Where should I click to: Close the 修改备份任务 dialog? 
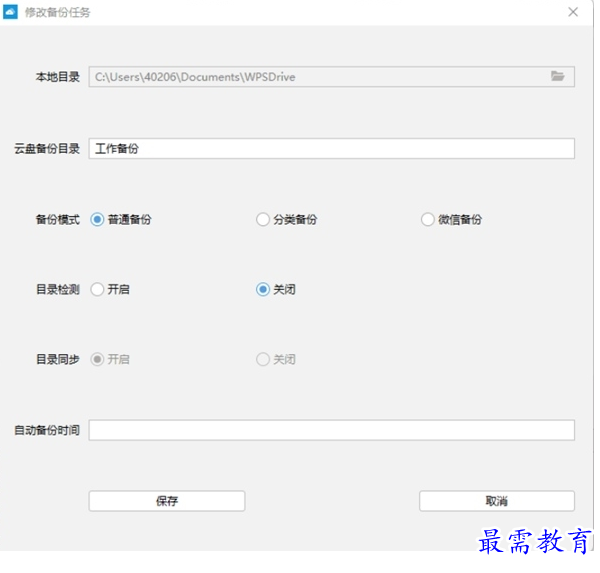coord(573,12)
